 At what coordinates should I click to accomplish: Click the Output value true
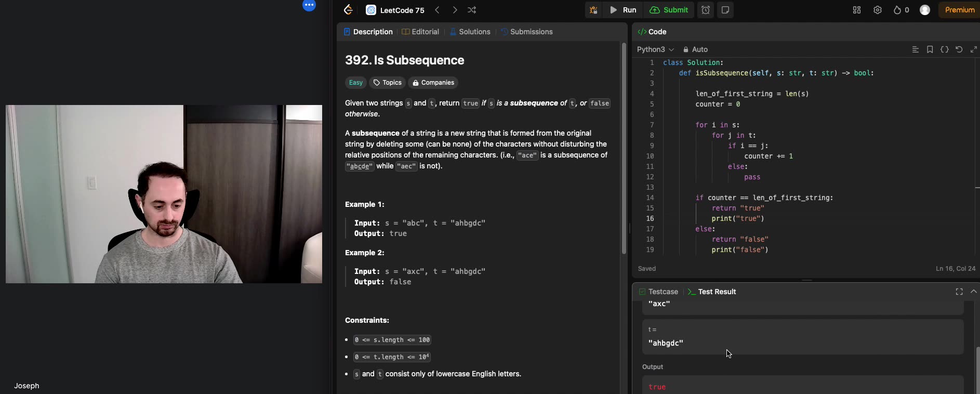[657, 387]
